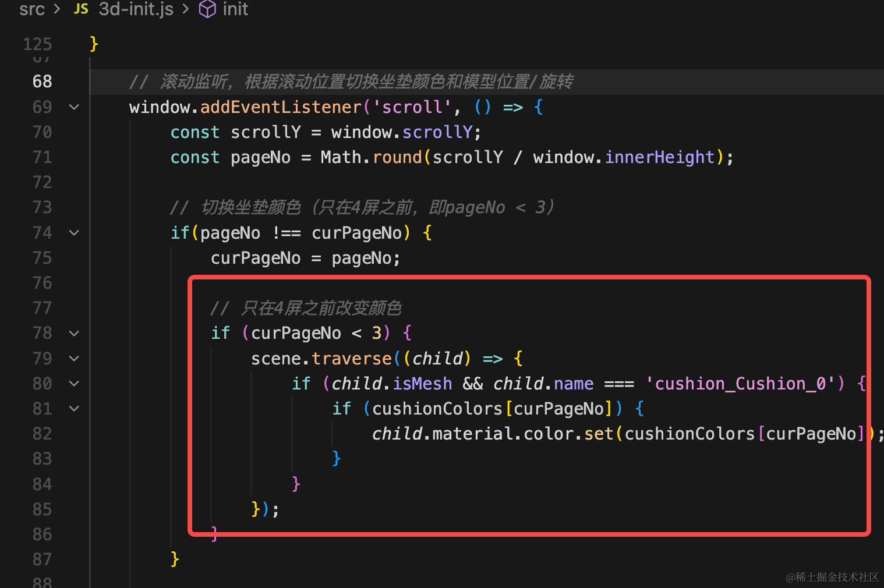Screen dimensions: 884x588
Task: Click line number 87 in the gutter
Action: 43,559
